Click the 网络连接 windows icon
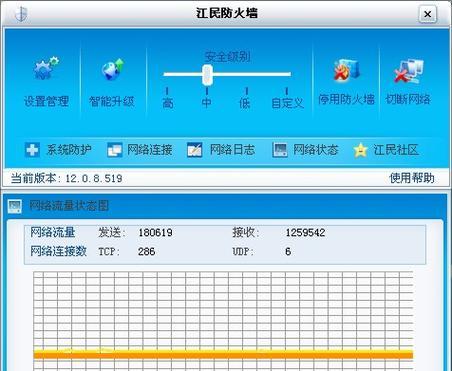452x371 pixels. tap(115, 150)
